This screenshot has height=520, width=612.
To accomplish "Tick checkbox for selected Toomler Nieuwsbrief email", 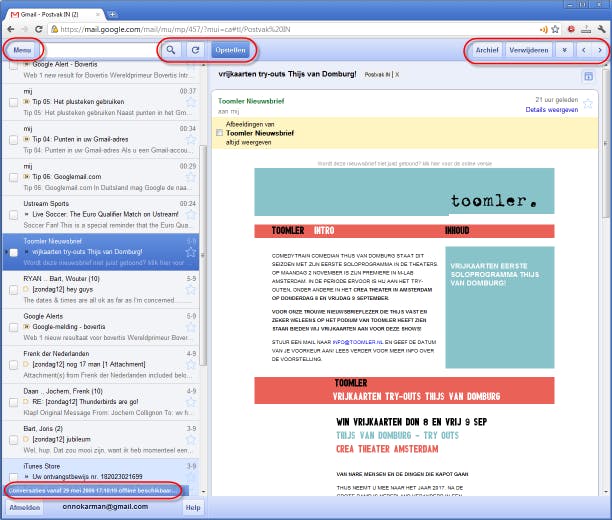I will pyautogui.click(x=13, y=253).
